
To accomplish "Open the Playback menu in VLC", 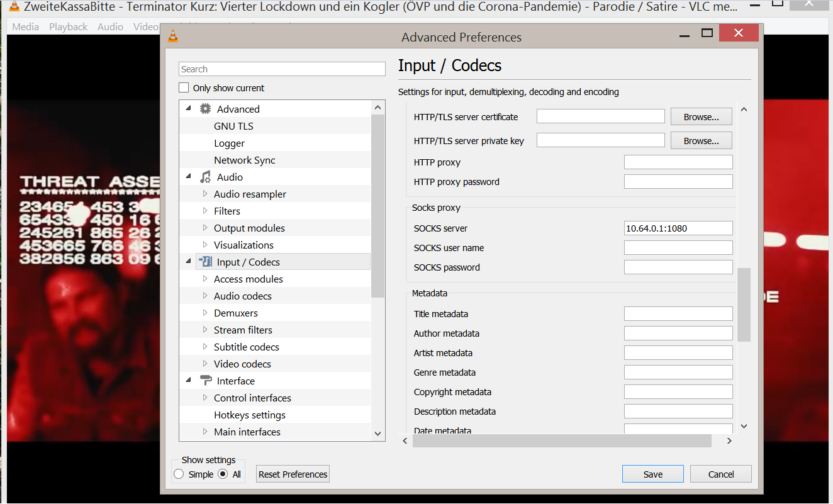I will (69, 26).
